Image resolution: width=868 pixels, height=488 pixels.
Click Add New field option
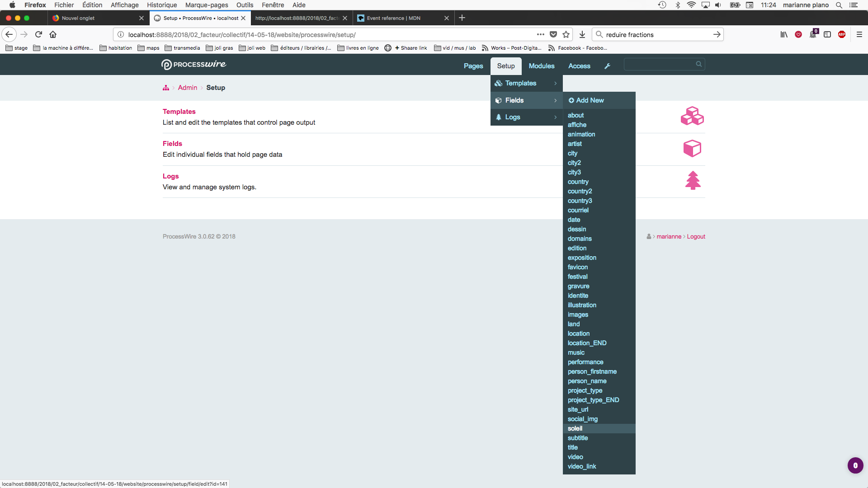click(x=586, y=100)
